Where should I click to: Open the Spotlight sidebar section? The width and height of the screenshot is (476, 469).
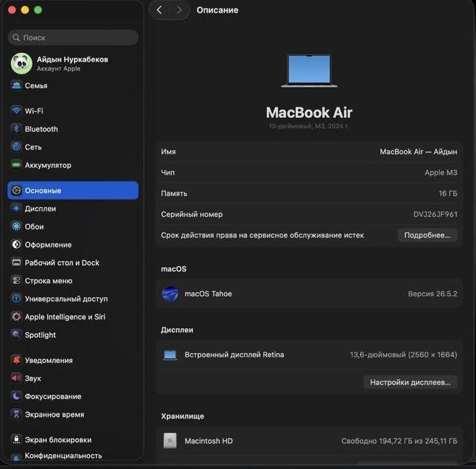(73, 335)
